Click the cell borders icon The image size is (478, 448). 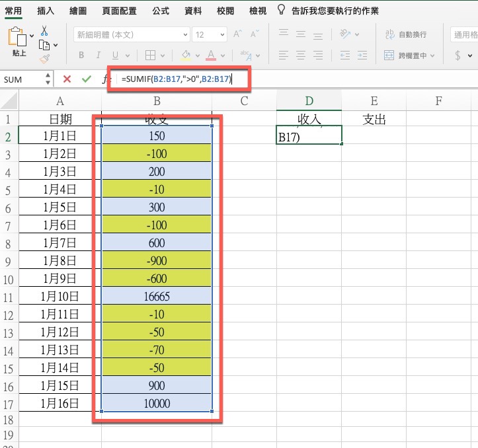click(x=150, y=56)
